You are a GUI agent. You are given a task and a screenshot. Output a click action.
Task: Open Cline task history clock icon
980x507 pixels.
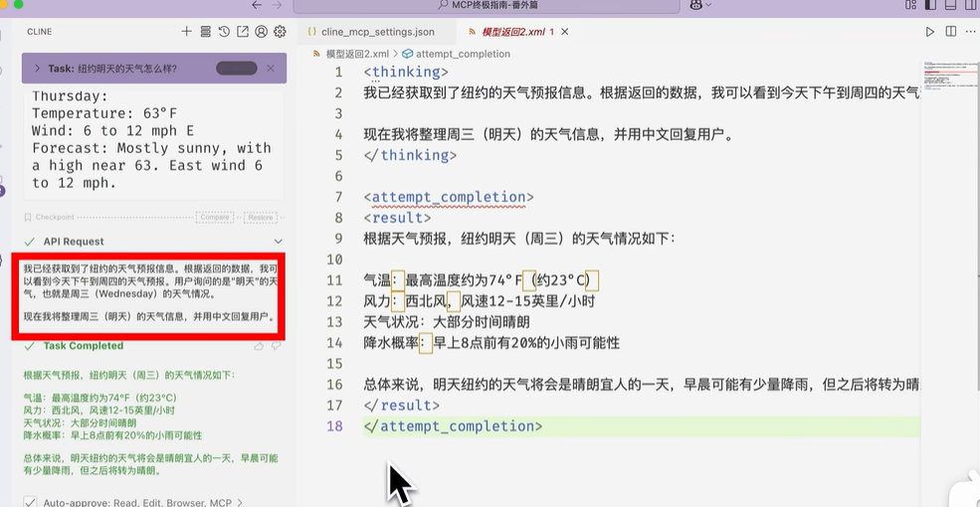pyautogui.click(x=224, y=31)
